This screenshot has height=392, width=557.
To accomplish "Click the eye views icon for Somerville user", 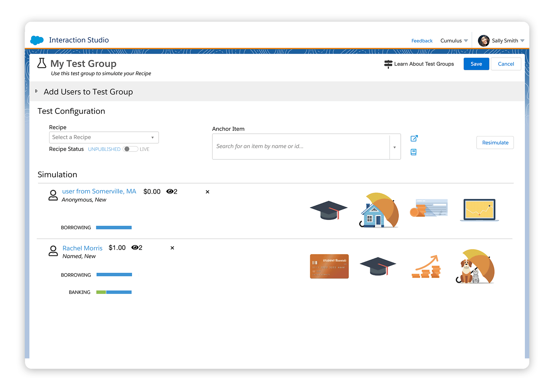I will [170, 191].
